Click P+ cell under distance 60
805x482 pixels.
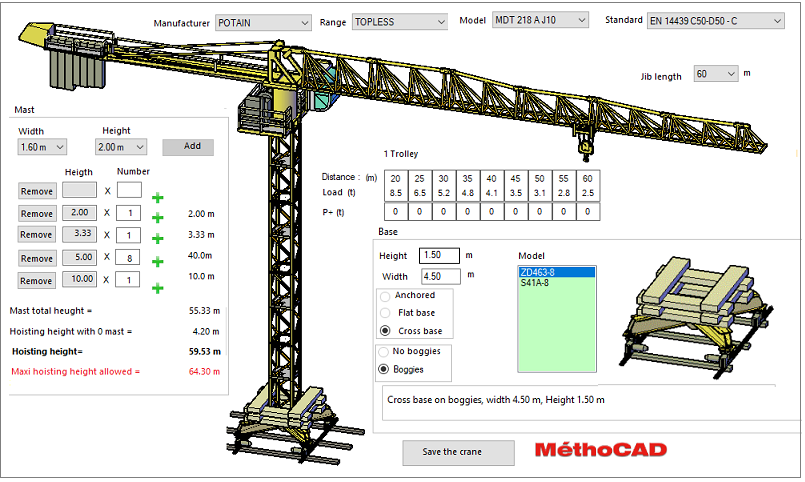pos(587,211)
